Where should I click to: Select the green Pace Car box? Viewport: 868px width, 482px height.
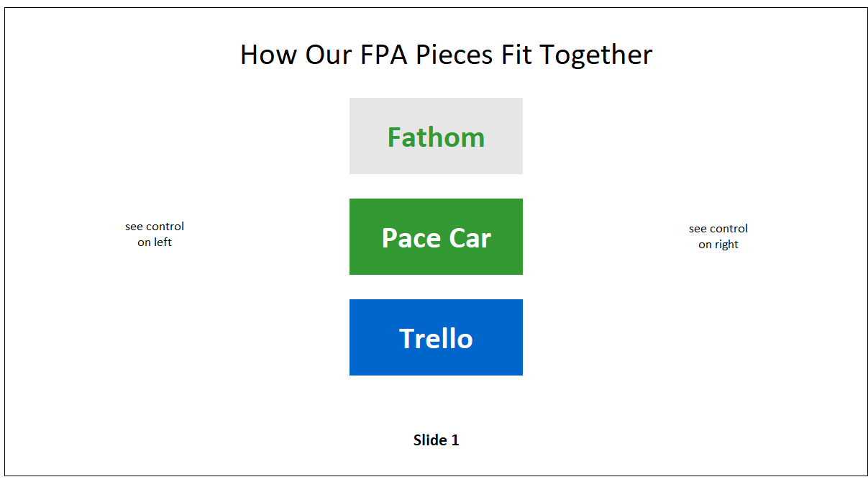click(x=436, y=237)
